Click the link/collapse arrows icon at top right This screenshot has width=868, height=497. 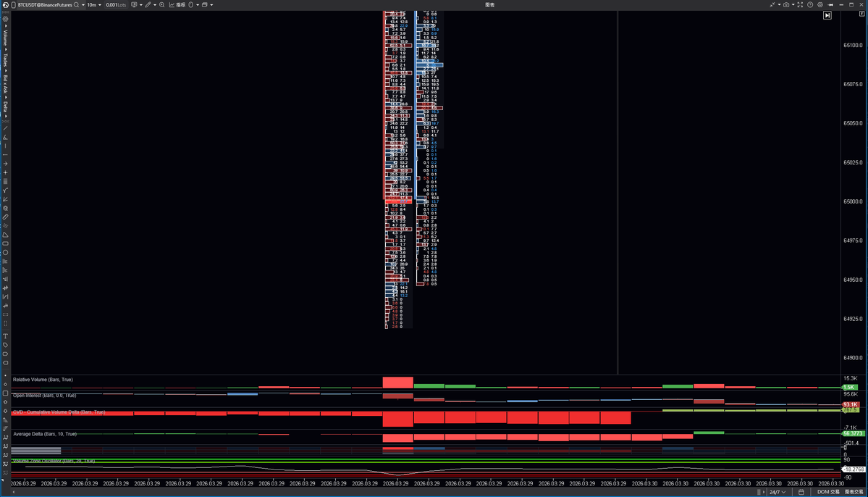coord(772,5)
